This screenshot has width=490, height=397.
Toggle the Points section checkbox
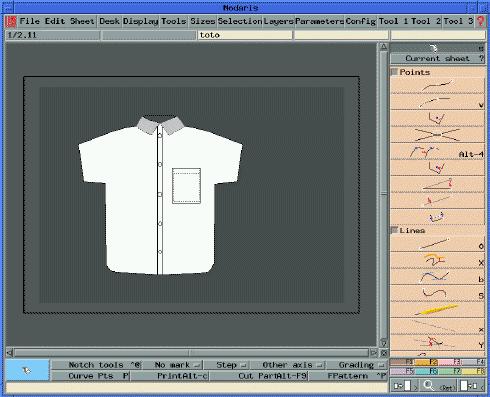pyautogui.click(x=394, y=72)
